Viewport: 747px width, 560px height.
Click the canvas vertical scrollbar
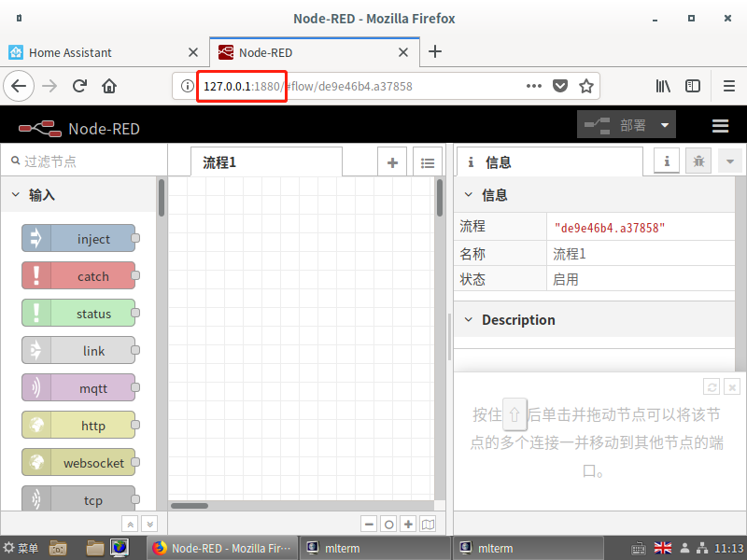(x=439, y=198)
